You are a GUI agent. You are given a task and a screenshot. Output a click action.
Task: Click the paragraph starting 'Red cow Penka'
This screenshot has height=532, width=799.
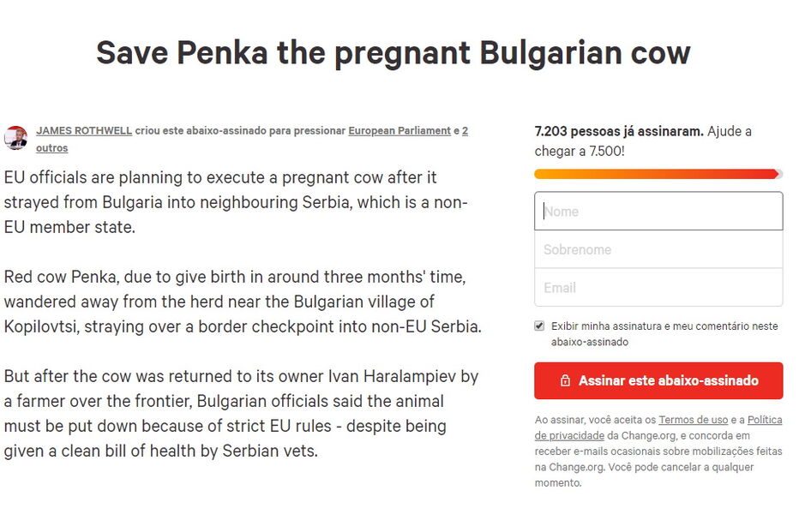tap(242, 302)
